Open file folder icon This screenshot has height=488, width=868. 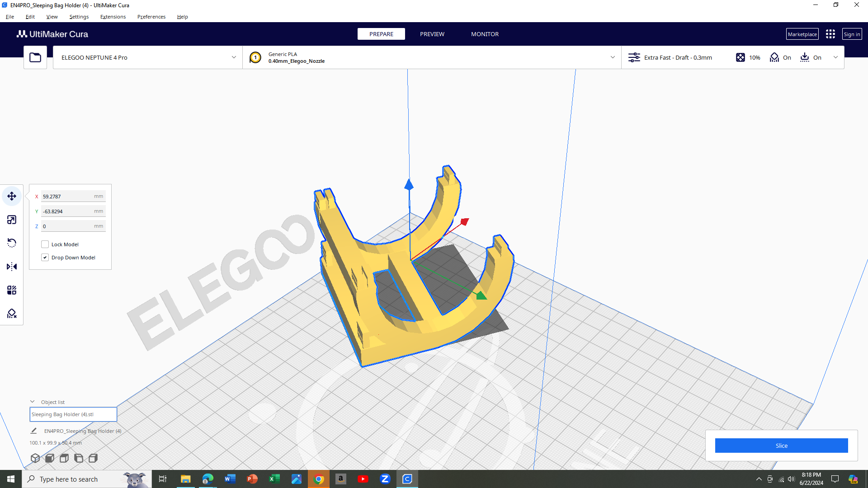(35, 57)
